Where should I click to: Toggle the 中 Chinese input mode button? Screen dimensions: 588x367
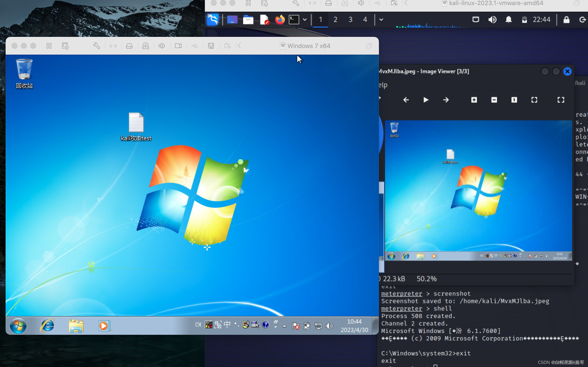point(227,325)
